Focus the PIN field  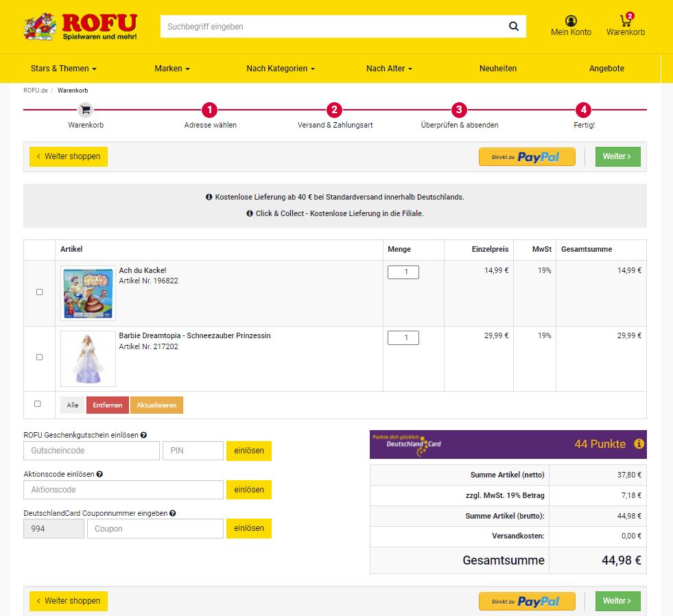coord(193,451)
